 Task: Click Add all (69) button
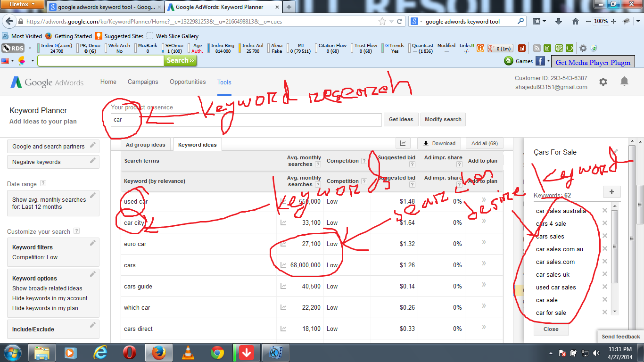484,143
